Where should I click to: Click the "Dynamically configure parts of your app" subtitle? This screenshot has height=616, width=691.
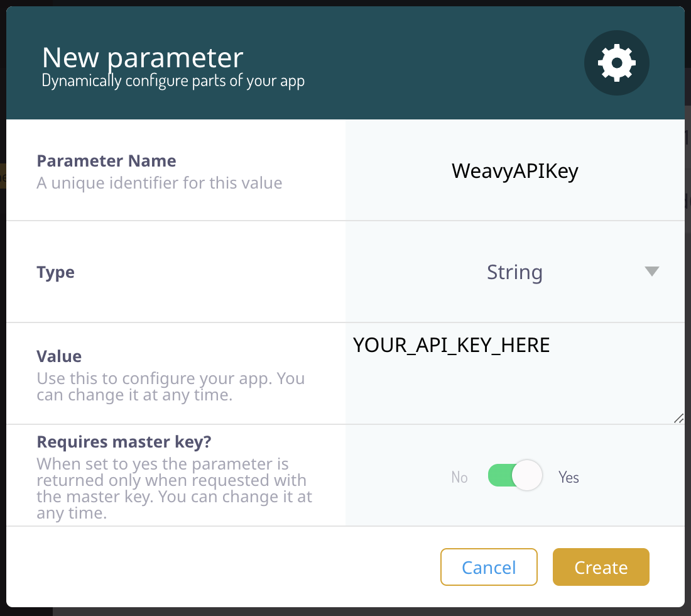(x=173, y=81)
